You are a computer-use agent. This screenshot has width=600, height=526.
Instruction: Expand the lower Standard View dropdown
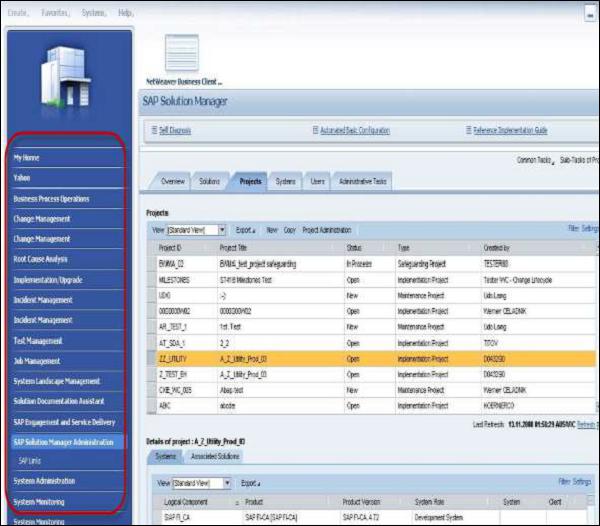[227, 484]
